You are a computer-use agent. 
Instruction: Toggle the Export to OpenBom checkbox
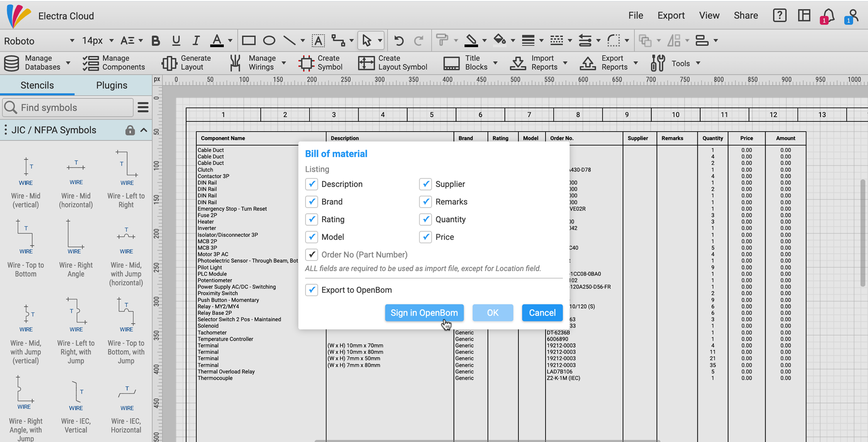[x=312, y=290]
